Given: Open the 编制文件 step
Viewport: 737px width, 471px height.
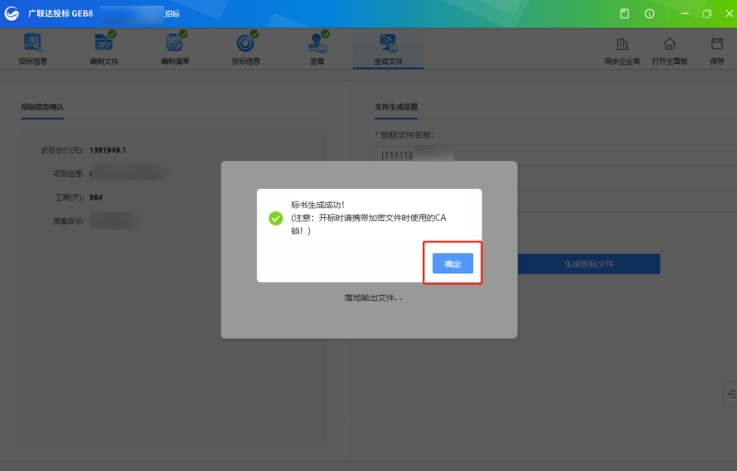Looking at the screenshot, I should click(x=104, y=44).
